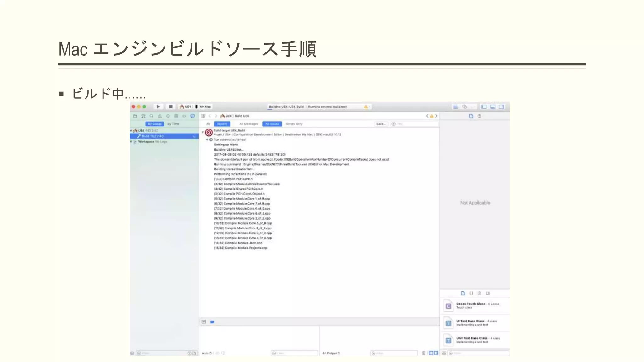The width and height of the screenshot is (644, 362).
Task: Clear the console with the trash icon
Action: tap(424, 353)
